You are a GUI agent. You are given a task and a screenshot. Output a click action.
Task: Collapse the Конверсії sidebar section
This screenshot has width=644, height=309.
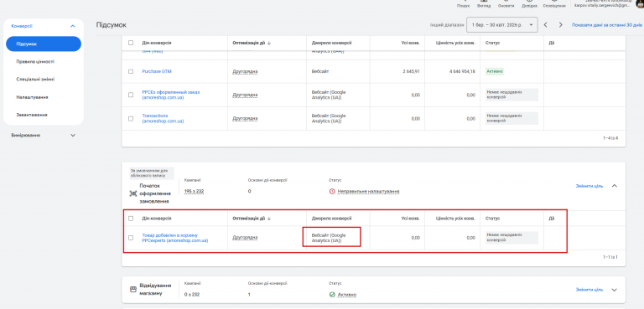[73, 26]
